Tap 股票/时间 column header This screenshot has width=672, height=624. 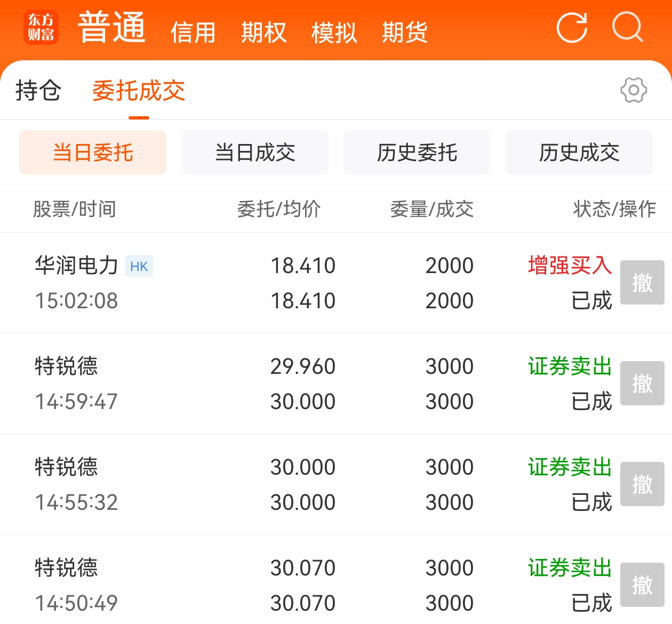pyautogui.click(x=75, y=209)
